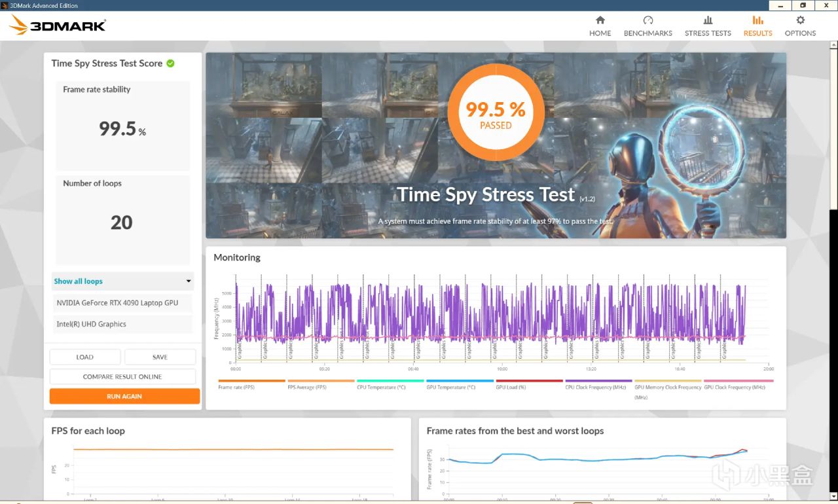
Task: Click the 3DMARK logo in the header
Action: point(58,26)
